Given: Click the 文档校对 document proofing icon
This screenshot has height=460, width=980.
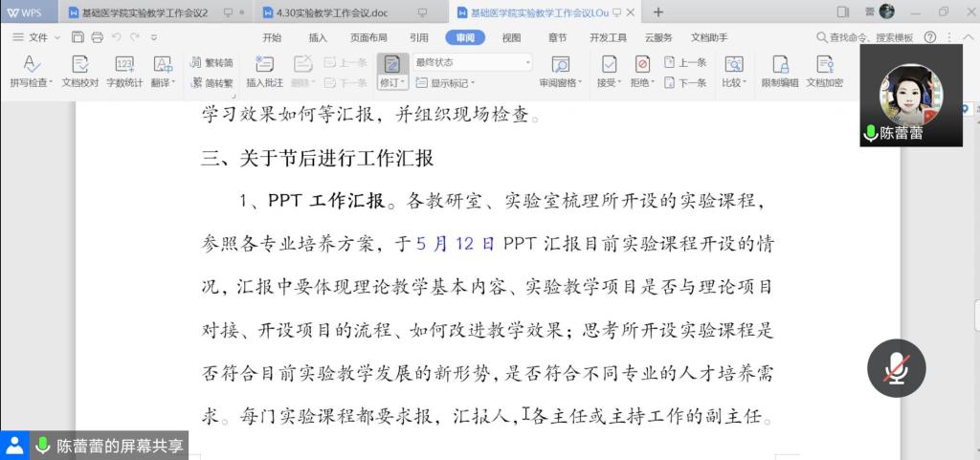Looking at the screenshot, I should tap(80, 65).
